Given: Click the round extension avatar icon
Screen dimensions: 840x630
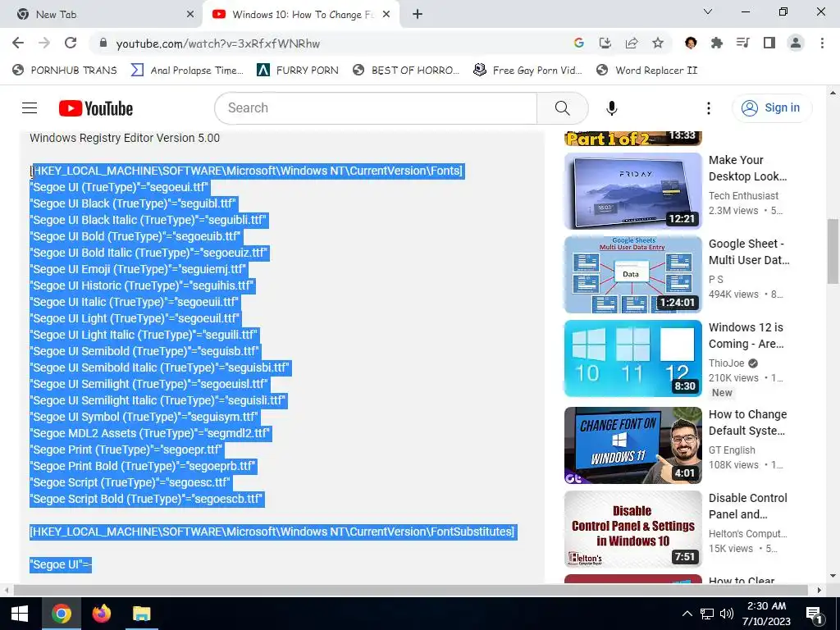Looking at the screenshot, I should [x=691, y=43].
